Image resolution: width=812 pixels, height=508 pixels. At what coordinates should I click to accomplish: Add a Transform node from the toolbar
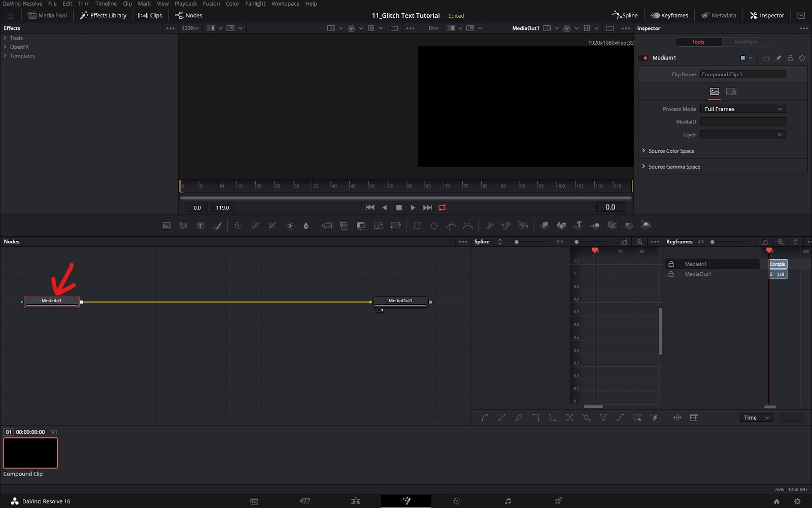tap(395, 226)
